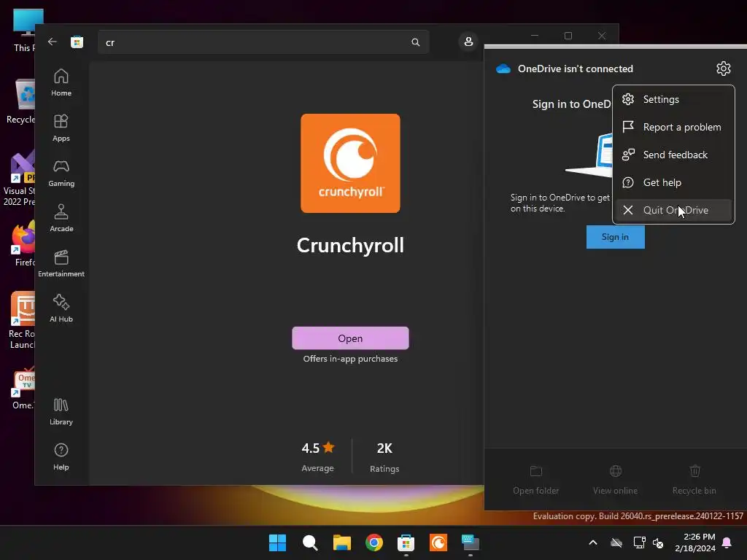Choose Get help in OneDrive menu
The height and width of the screenshot is (560, 747).
coord(673,182)
